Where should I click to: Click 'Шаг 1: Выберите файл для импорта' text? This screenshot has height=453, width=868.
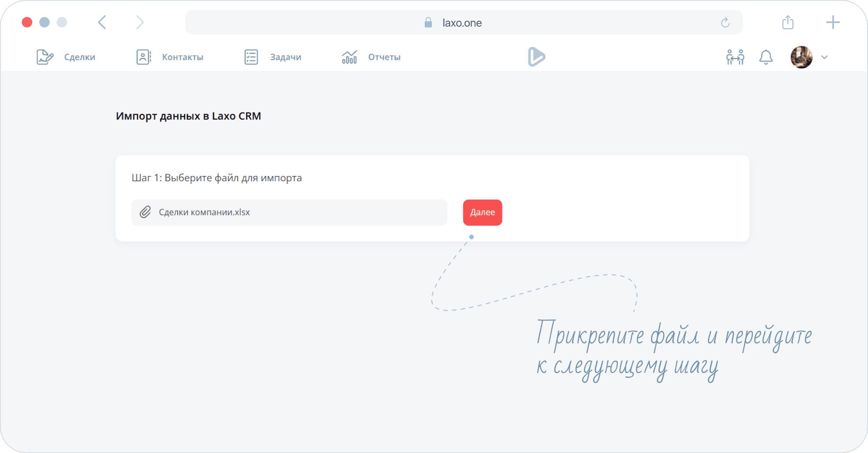point(217,178)
